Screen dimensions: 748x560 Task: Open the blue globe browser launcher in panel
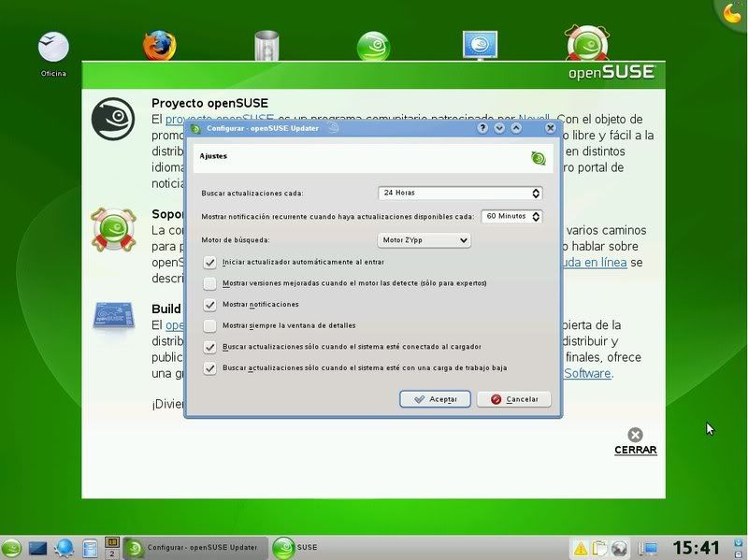[x=64, y=548]
